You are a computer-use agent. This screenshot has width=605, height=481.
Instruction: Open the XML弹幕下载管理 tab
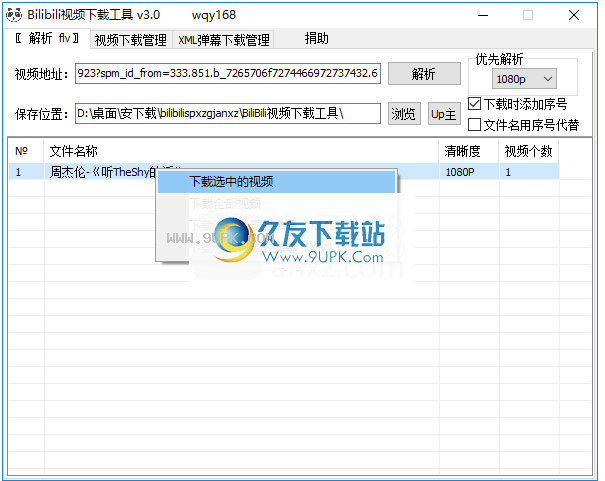pyautogui.click(x=224, y=40)
